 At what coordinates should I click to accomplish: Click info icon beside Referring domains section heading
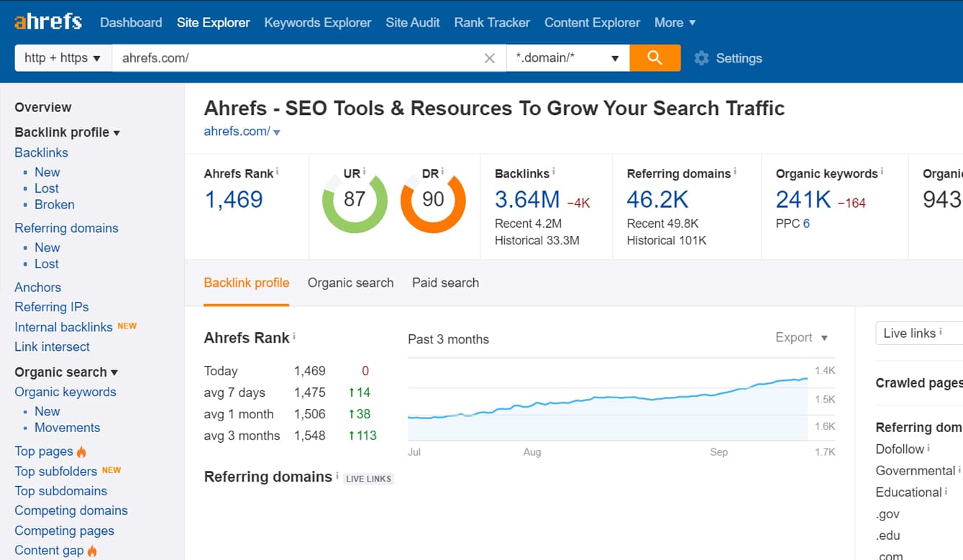click(x=337, y=475)
